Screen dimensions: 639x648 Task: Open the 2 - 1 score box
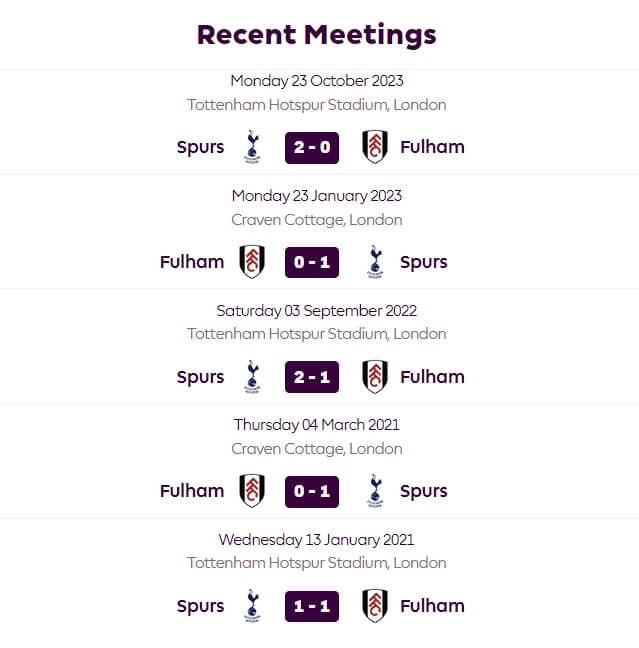tap(312, 377)
